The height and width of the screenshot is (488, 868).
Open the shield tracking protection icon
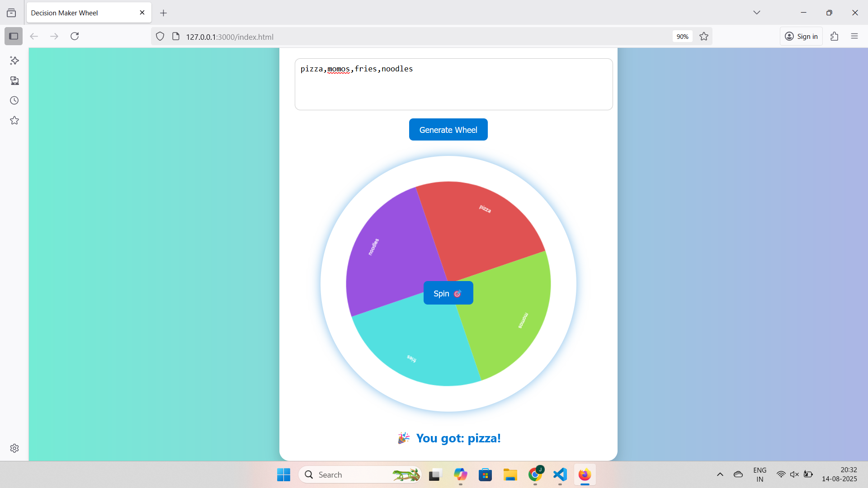[x=160, y=37]
